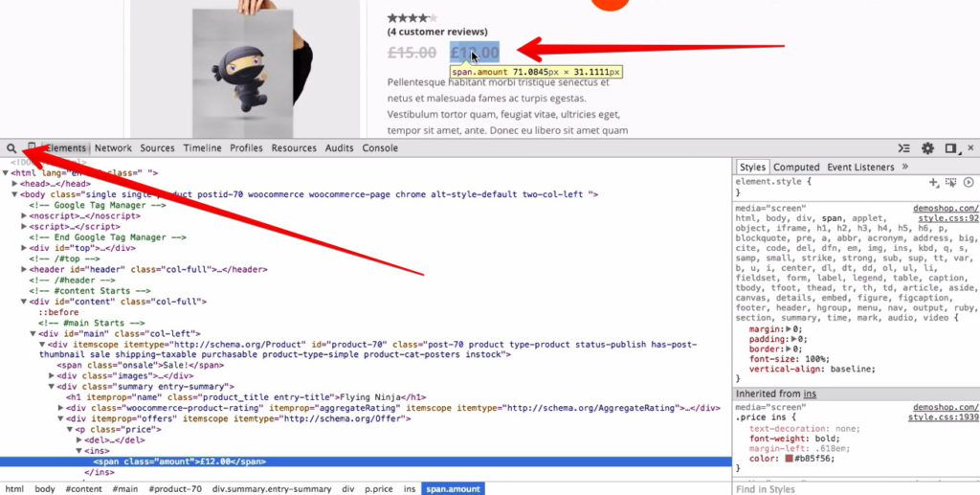The height and width of the screenshot is (495, 980).
Task: Collapse the div id main node
Action: pos(33,334)
